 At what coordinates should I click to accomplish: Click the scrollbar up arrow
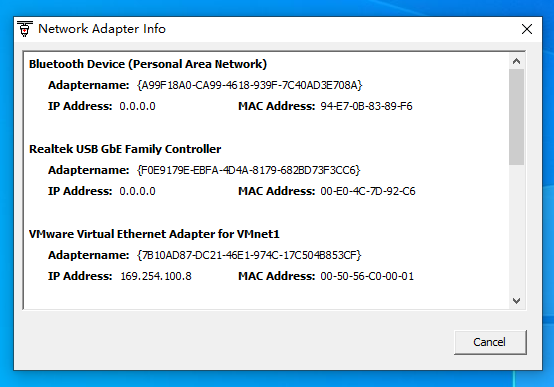tap(516, 61)
